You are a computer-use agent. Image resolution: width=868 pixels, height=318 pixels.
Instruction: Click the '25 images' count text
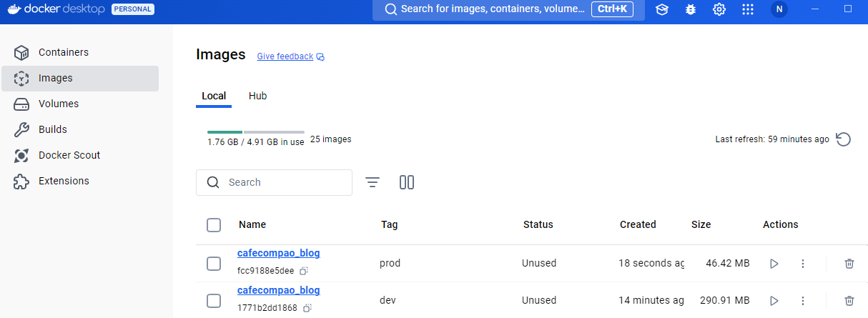point(331,139)
